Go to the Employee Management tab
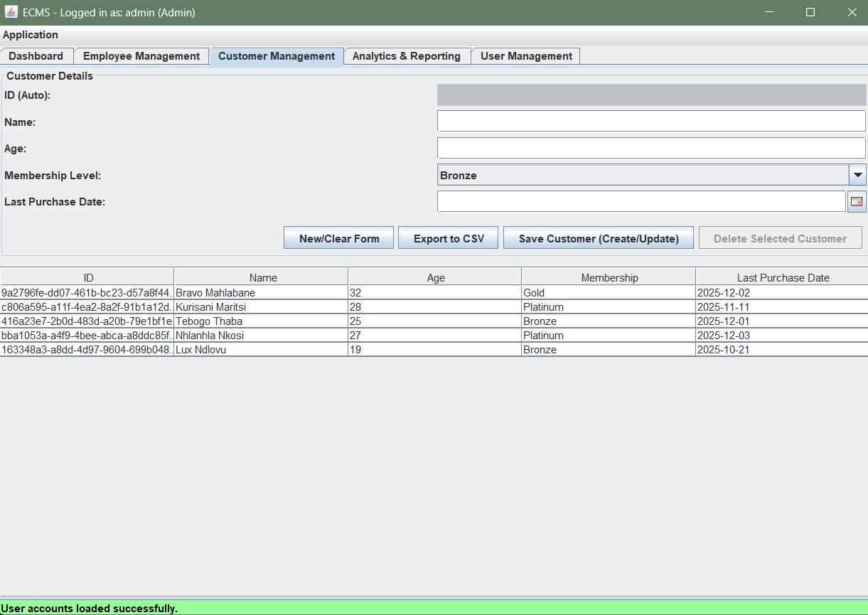 [x=141, y=56]
